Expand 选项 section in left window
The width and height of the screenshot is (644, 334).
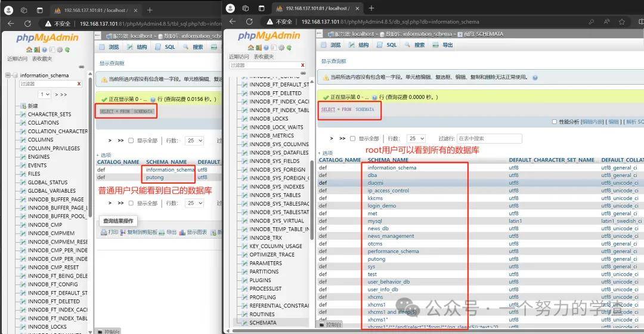(104, 155)
